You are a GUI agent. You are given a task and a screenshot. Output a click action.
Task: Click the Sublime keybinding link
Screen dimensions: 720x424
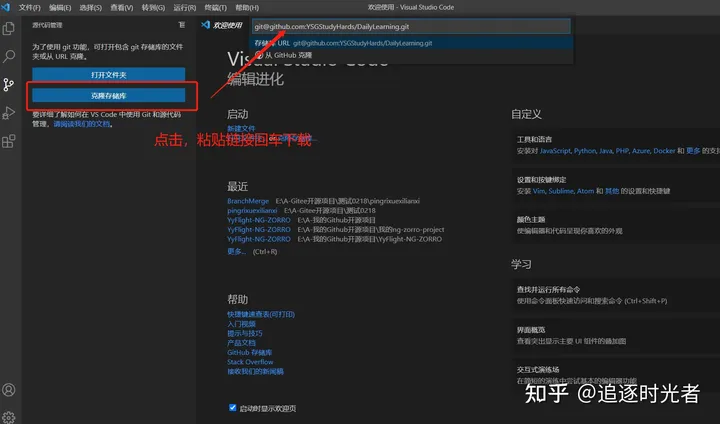(561, 191)
